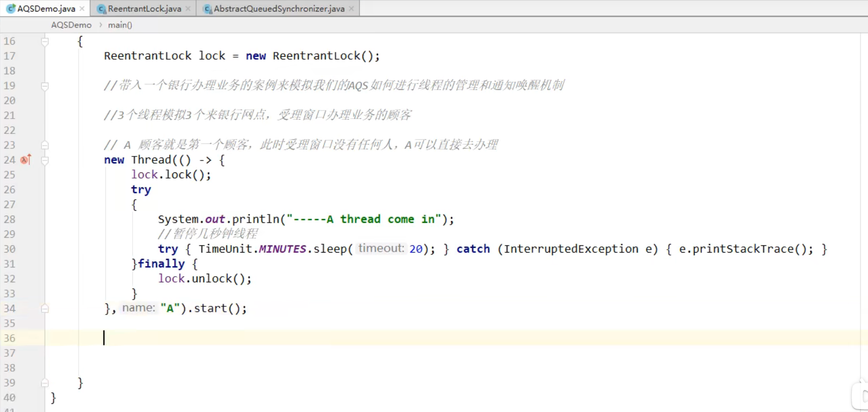Viewport: 868px width, 412px height.
Task: Click the 'finally' keyword on line 31
Action: 161,264
